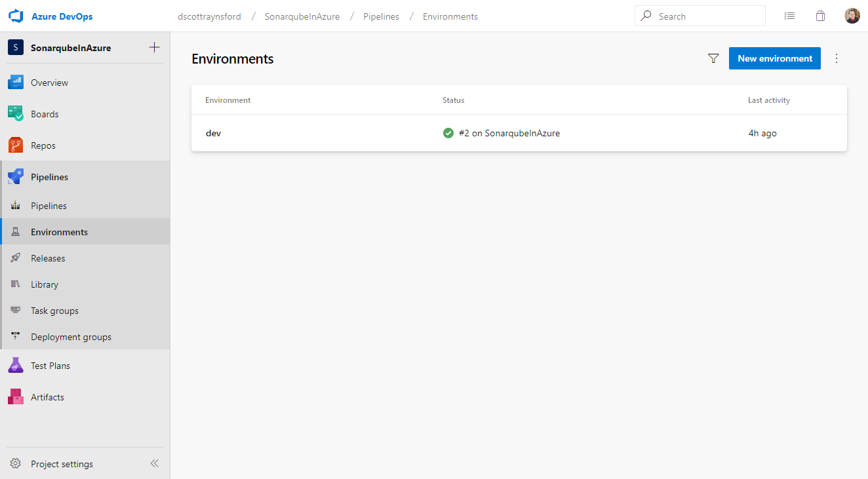
Task: Click the Last activity column header
Action: (769, 100)
